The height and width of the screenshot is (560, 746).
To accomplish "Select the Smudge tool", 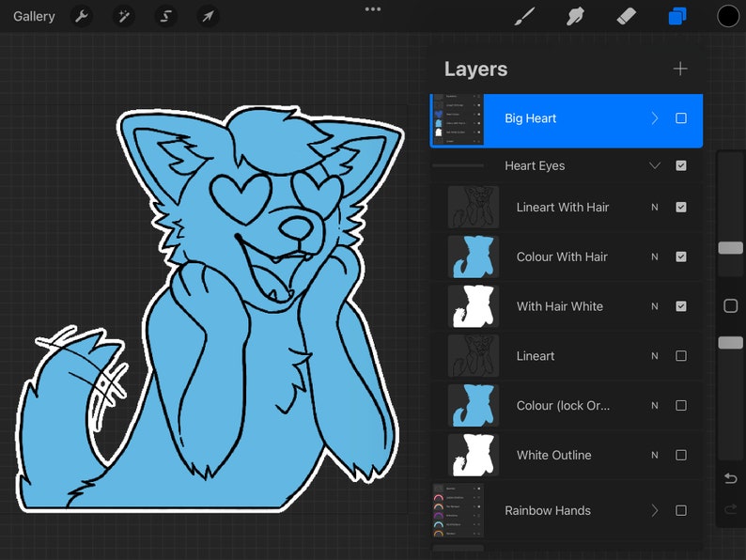I will [576, 17].
